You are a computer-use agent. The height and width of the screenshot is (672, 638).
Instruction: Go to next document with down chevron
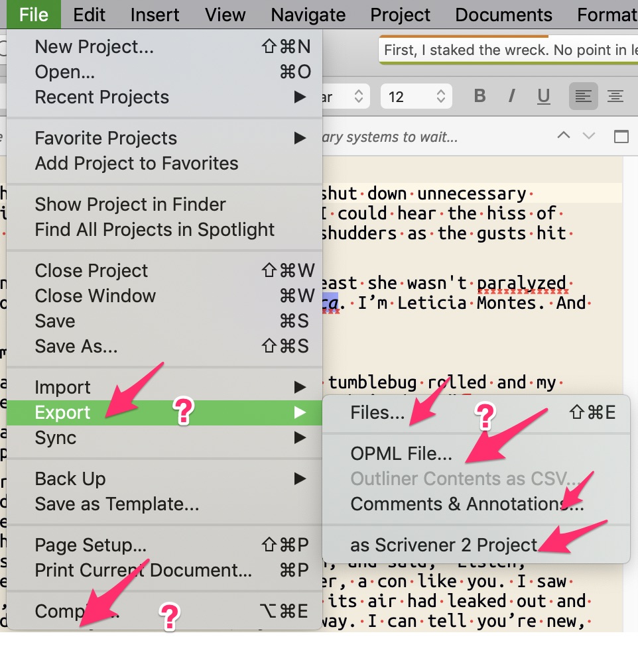click(x=589, y=136)
